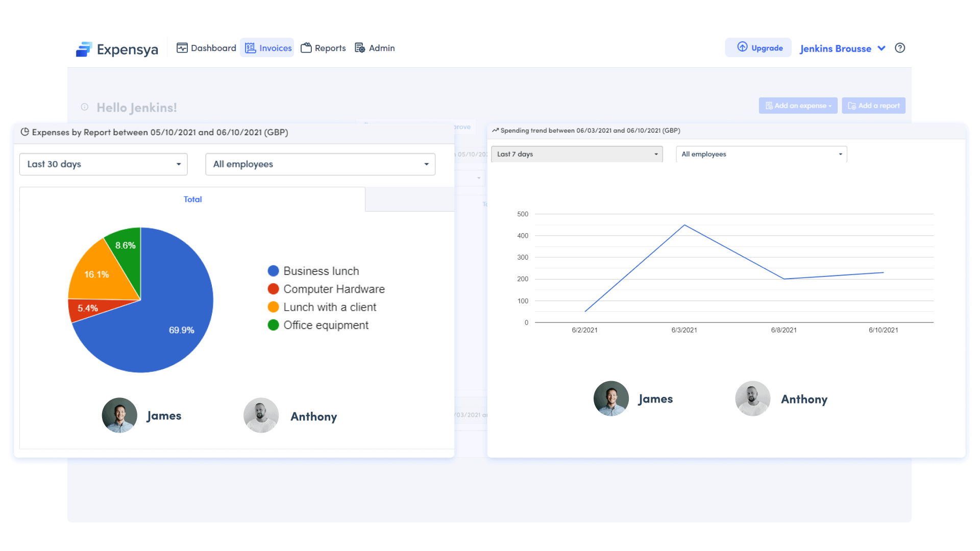This screenshot has width=980, height=551.
Task: Toggle Office equipment in the pie legend
Action: coord(274,325)
